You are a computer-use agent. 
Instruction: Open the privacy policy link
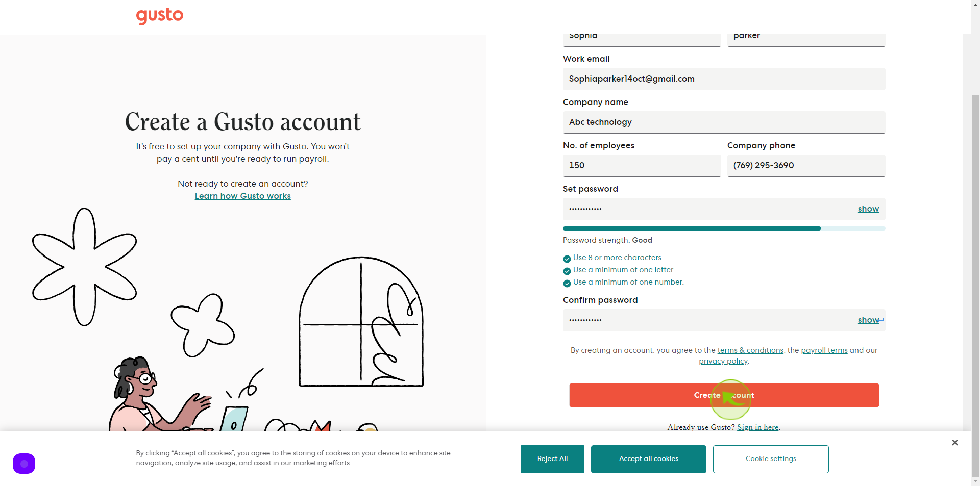(x=723, y=361)
